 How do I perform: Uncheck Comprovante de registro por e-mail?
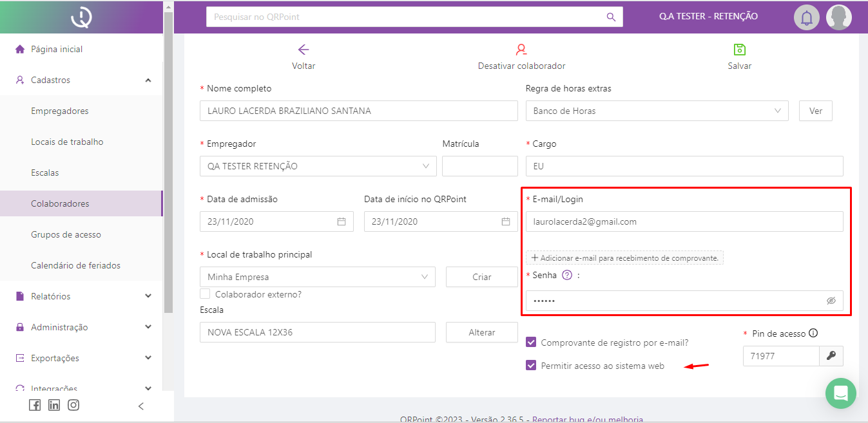(x=531, y=343)
